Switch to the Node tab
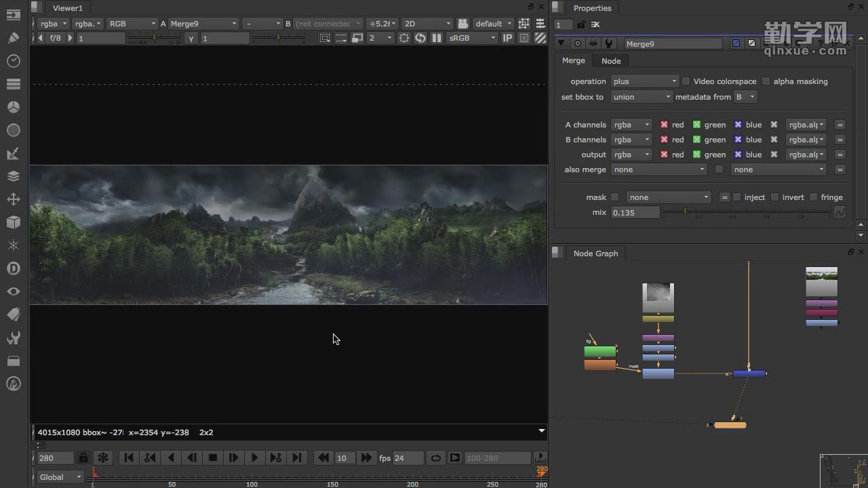868x488 pixels. (x=611, y=61)
